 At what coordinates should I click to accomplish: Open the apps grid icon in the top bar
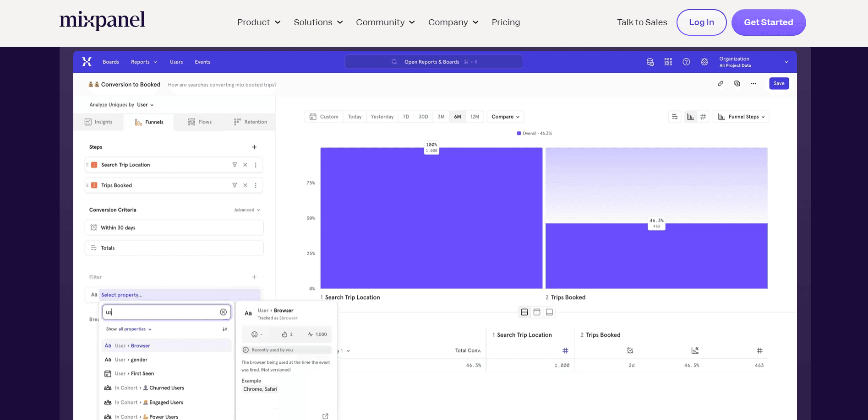pyautogui.click(x=668, y=61)
